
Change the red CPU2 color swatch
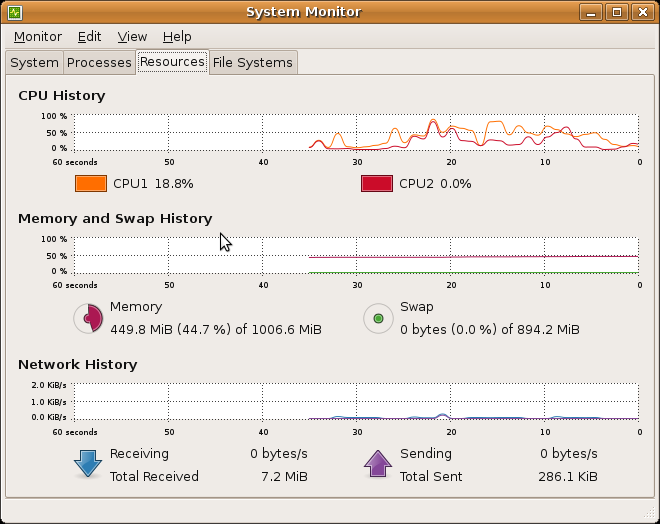coord(377,184)
